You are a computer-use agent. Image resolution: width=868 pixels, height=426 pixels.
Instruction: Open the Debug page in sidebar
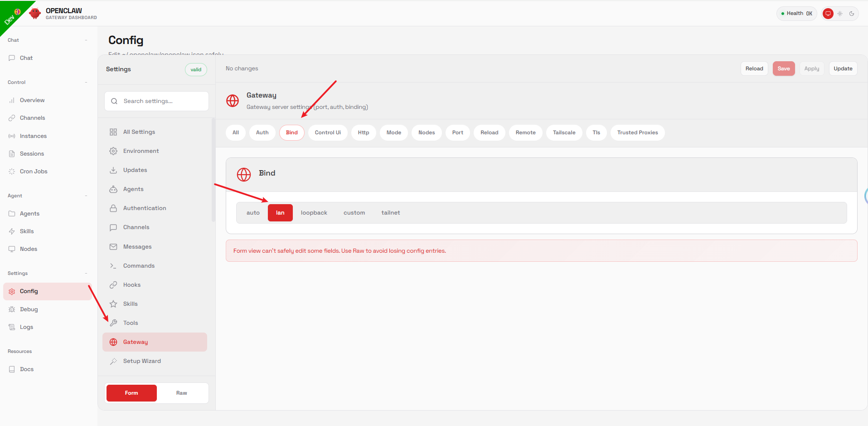29,309
